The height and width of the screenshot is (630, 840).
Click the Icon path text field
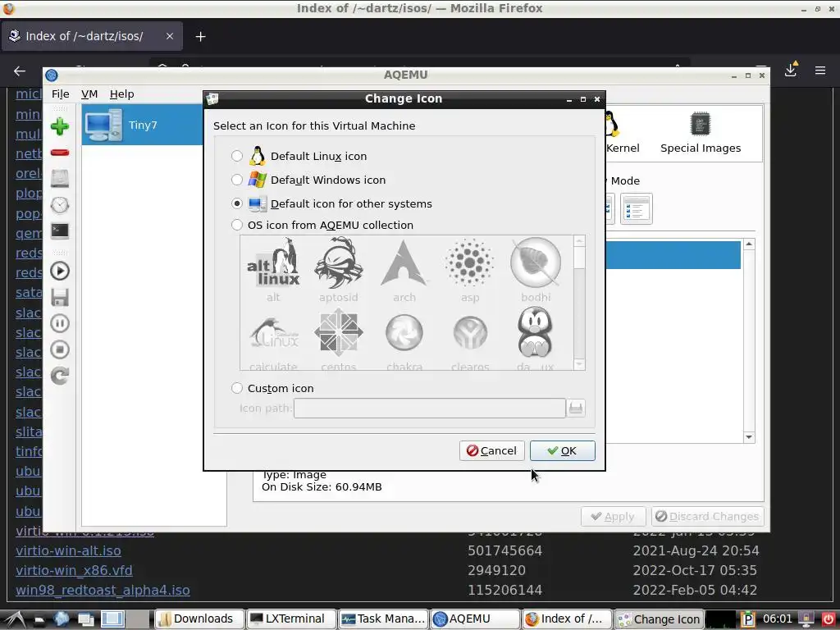(x=429, y=409)
